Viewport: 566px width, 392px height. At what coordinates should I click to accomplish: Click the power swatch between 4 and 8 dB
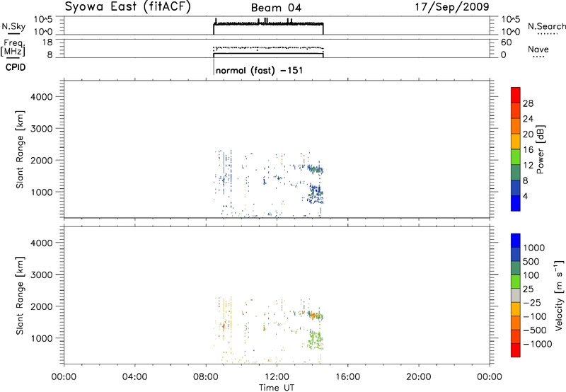[516, 188]
